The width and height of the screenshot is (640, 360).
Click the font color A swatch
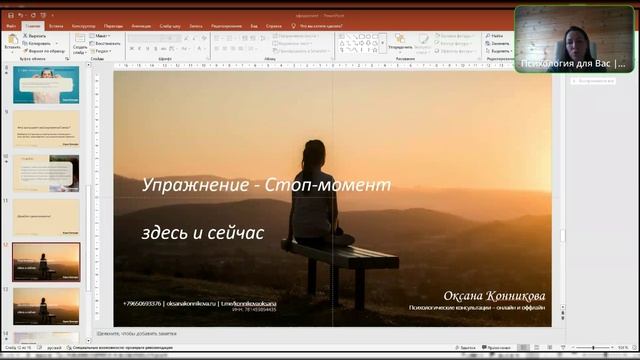point(199,49)
